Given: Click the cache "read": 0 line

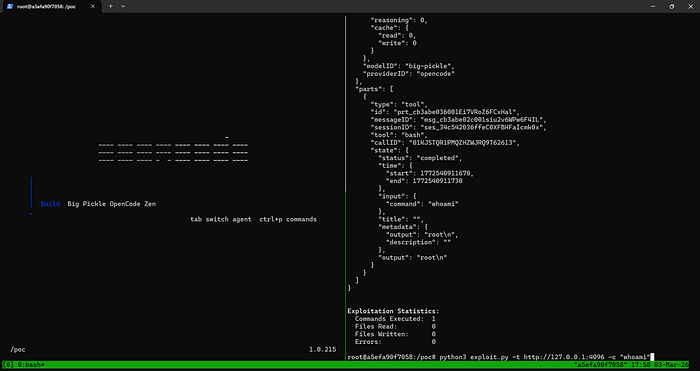Looking at the screenshot, I should (397, 36).
